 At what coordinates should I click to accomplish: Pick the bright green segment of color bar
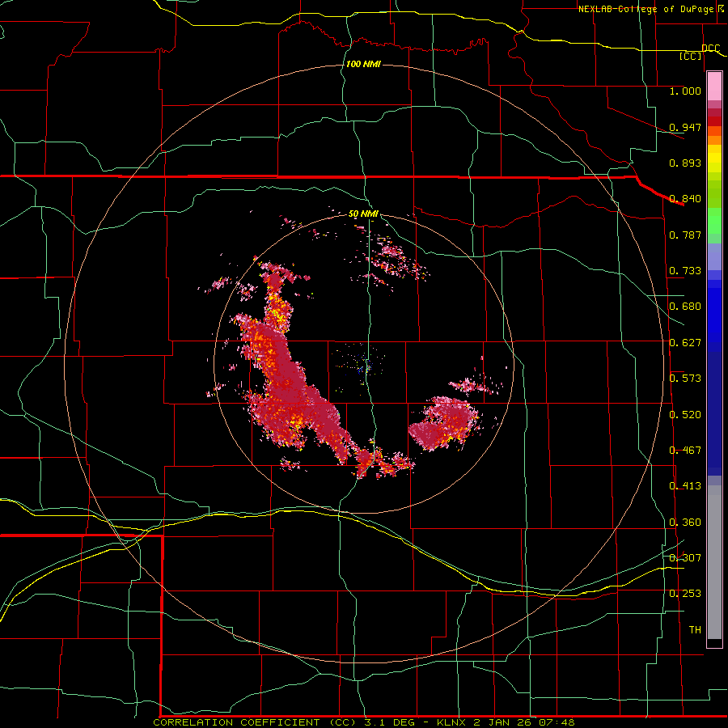pyautogui.click(x=714, y=221)
